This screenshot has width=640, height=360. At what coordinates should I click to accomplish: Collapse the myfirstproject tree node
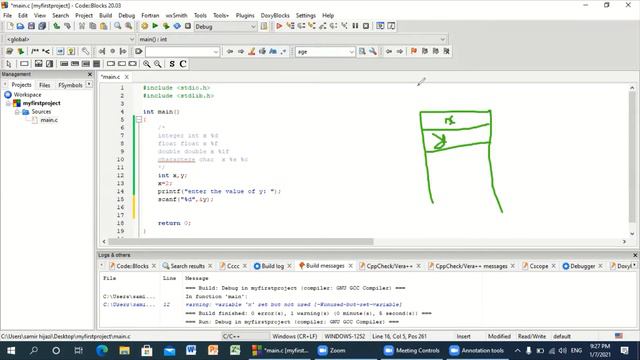pyautogui.click(x=8, y=103)
